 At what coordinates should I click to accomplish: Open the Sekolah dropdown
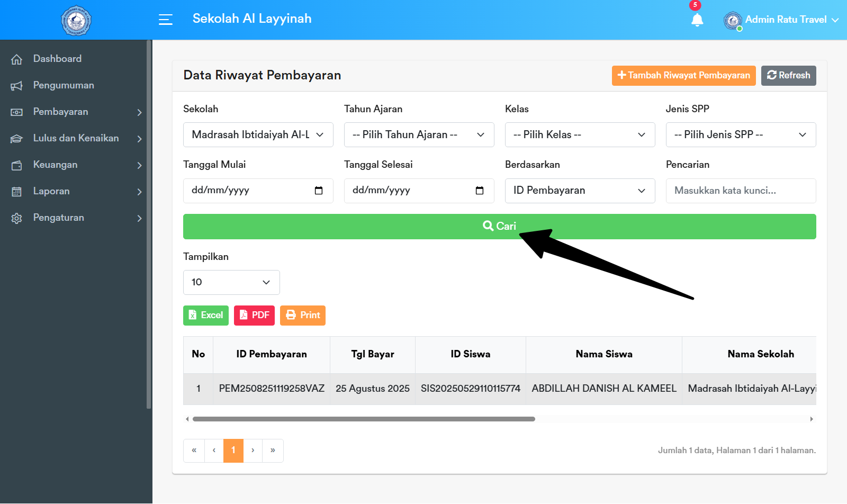258,135
